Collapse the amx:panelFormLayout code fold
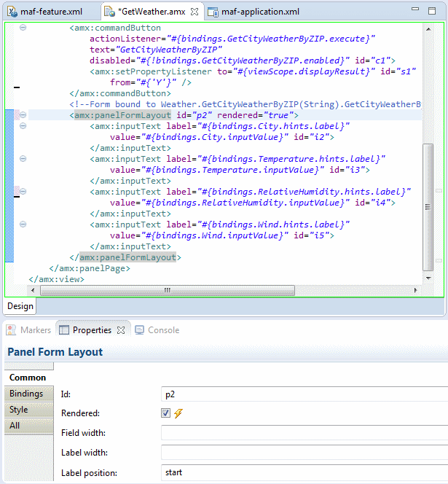 pyautogui.click(x=23, y=115)
